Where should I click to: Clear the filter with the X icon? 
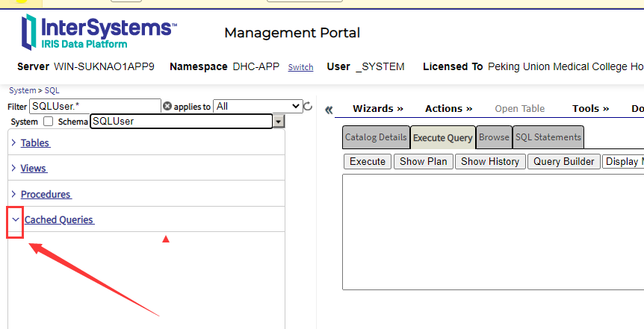(167, 106)
